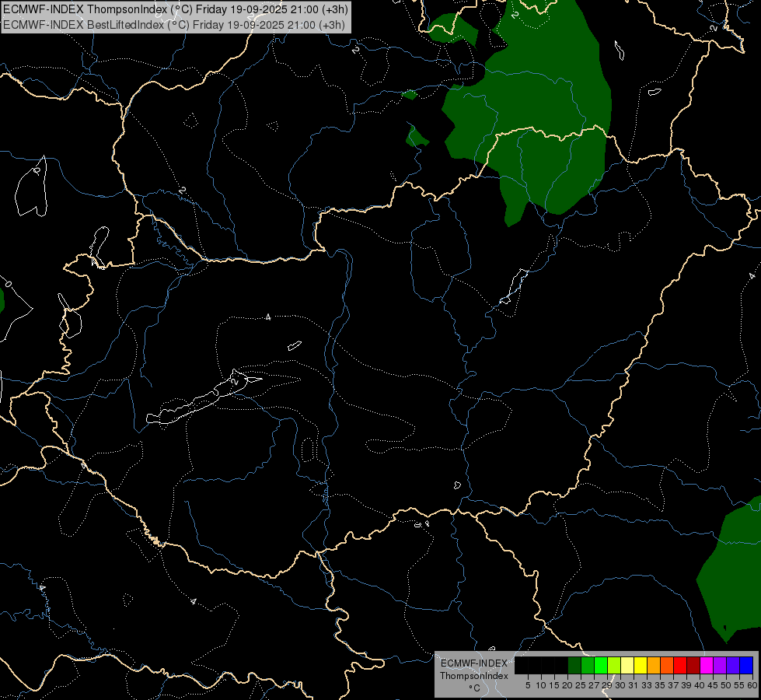Image resolution: width=761 pixels, height=700 pixels.
Task: Select the bright red 37–39 legend swatch
Action: (x=680, y=665)
